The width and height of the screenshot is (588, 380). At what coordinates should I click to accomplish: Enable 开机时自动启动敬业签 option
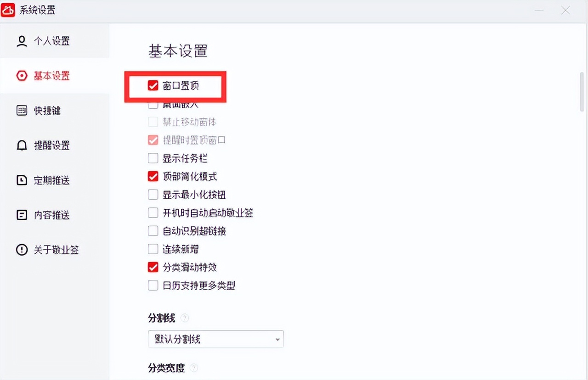pos(153,213)
